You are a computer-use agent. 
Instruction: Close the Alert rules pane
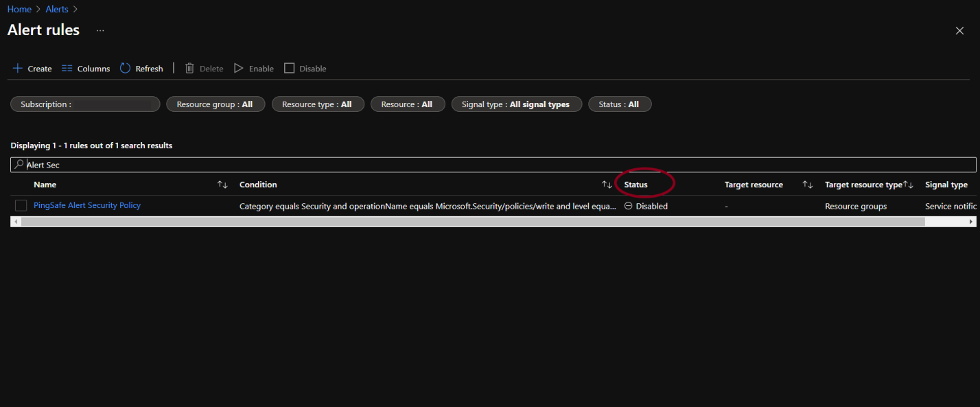[x=959, y=31]
